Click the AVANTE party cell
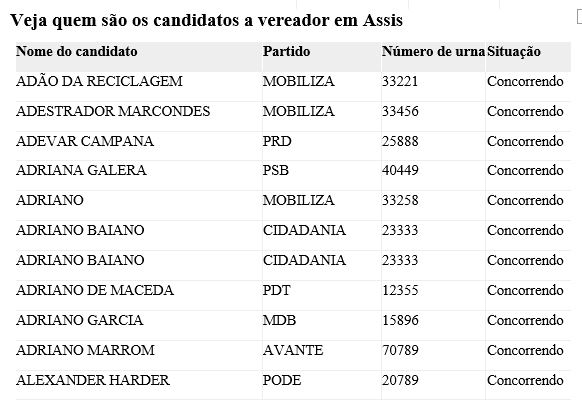The height and width of the screenshot is (405, 582). click(x=293, y=350)
